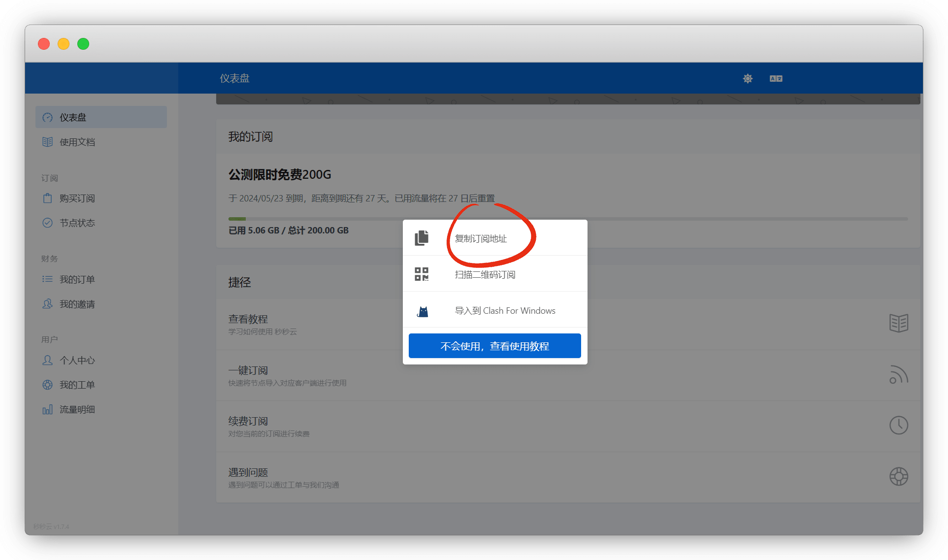Go to 购买订阅 sidebar item

tap(77, 198)
